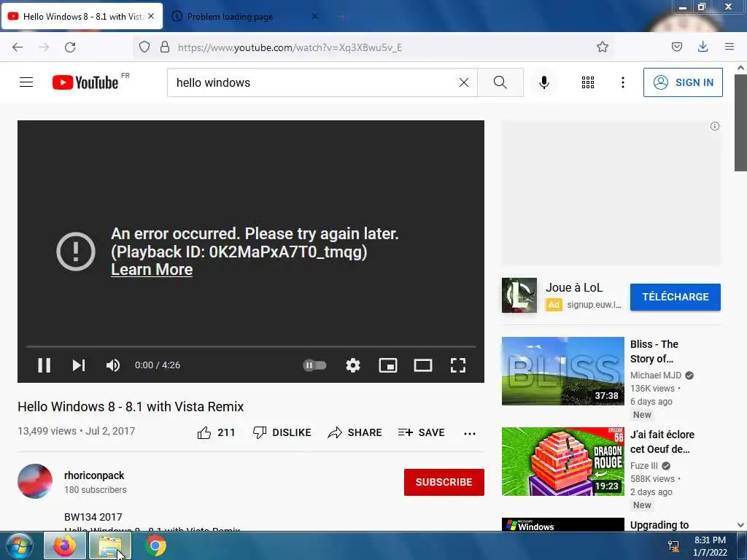
Task: Open player settings gear
Action: point(353,365)
